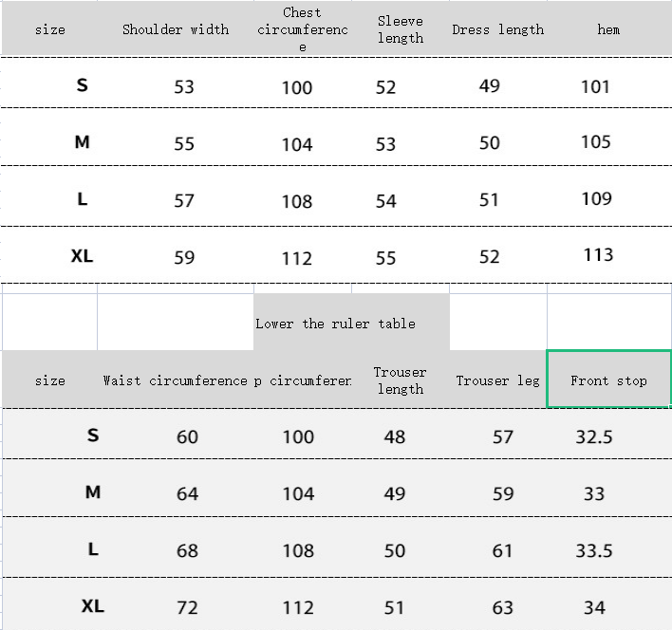The image size is (672, 630).
Task: Select the highlighted "Front stop" header cell
Action: coord(608,380)
